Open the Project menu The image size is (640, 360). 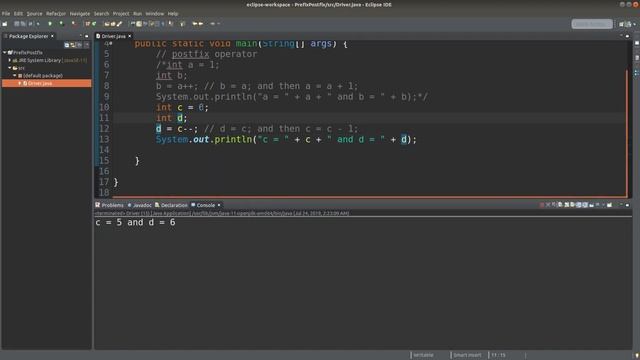click(x=121, y=13)
